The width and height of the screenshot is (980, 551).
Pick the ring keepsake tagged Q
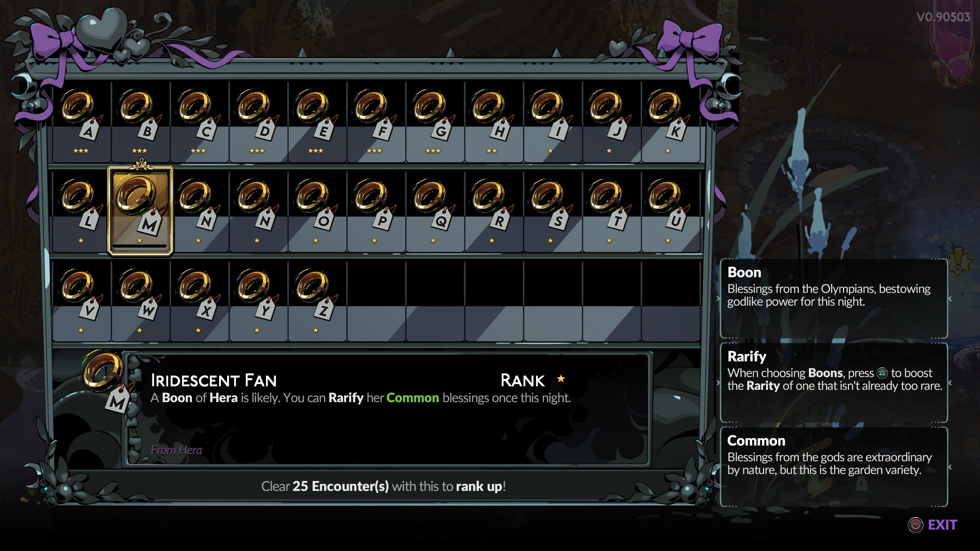click(434, 211)
